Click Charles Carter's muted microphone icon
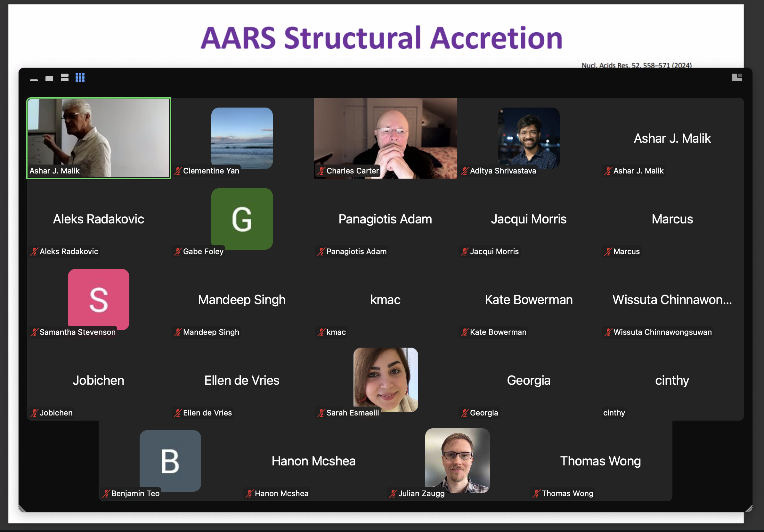 pos(321,171)
